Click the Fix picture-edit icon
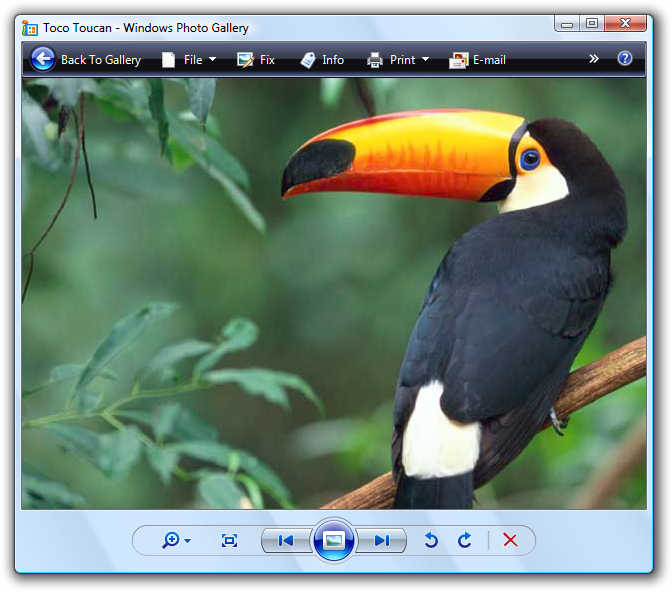 245,60
